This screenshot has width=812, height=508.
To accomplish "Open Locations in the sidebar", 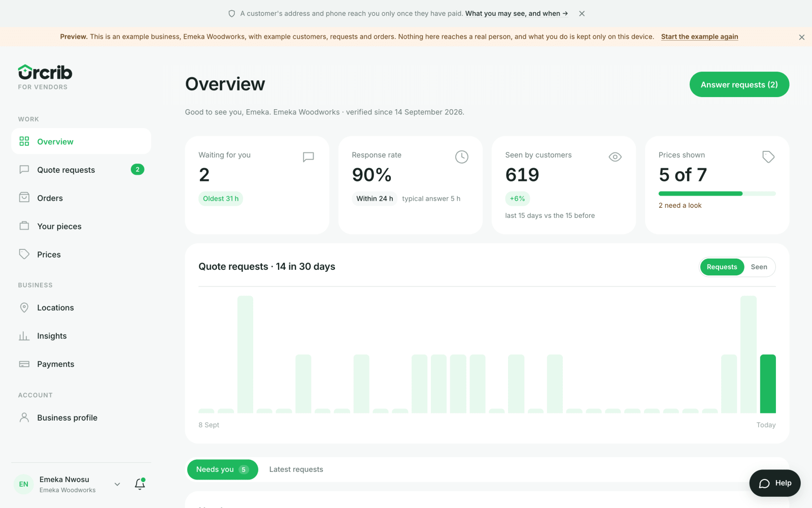I will [81, 307].
